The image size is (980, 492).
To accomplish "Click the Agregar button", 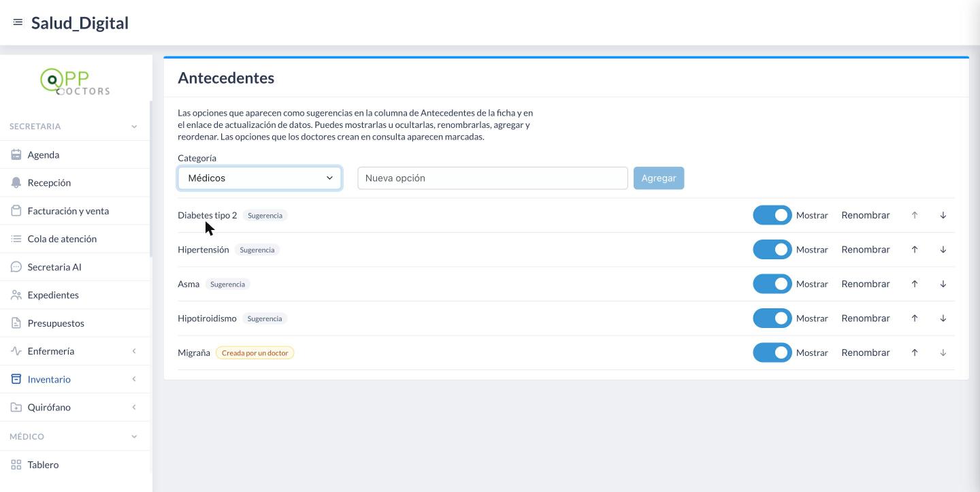I will (659, 178).
